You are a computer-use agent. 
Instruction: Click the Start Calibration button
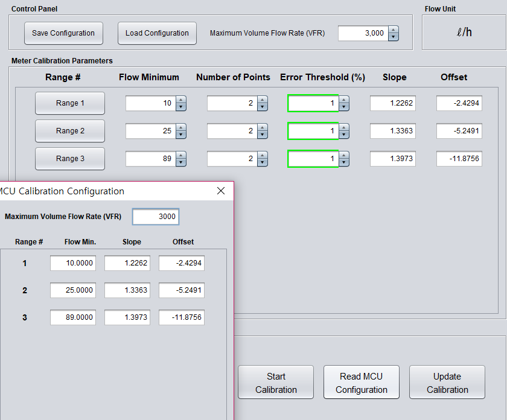click(x=276, y=382)
